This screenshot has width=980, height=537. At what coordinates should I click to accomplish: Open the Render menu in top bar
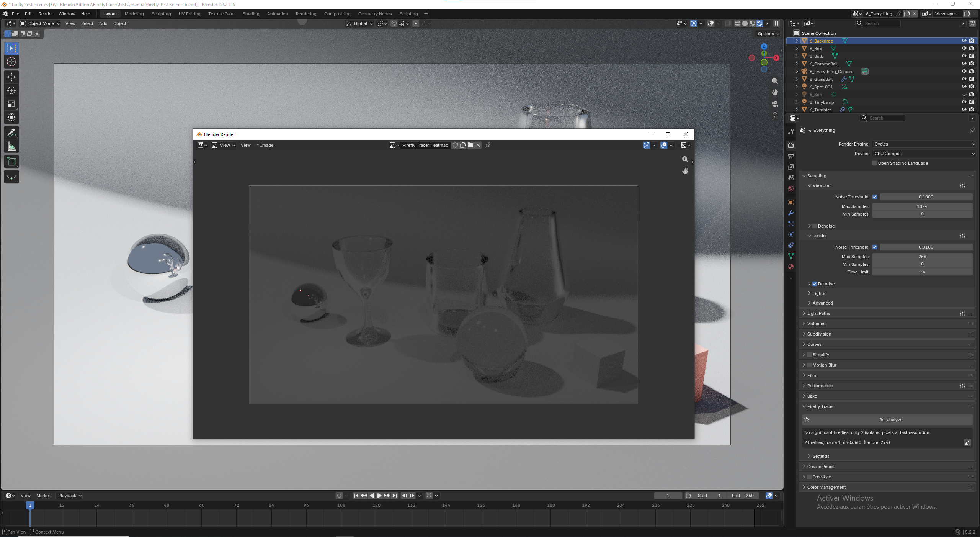coord(46,14)
